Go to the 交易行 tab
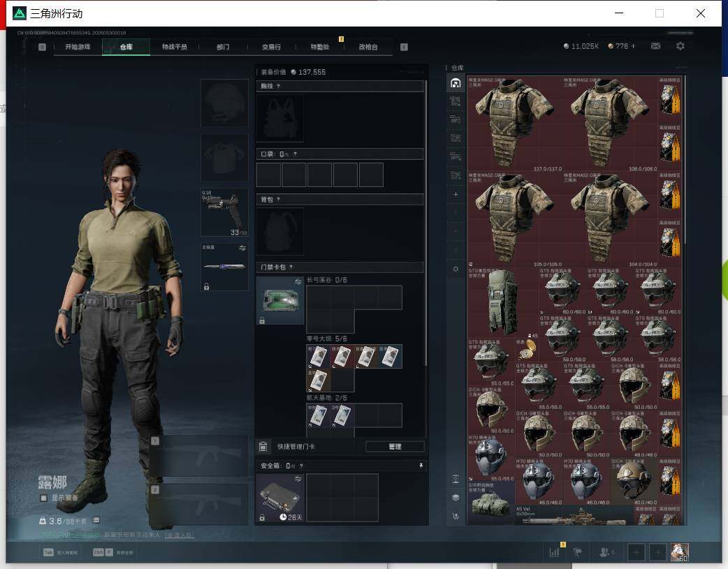Viewport: 728px width, 569px height. pos(271,47)
